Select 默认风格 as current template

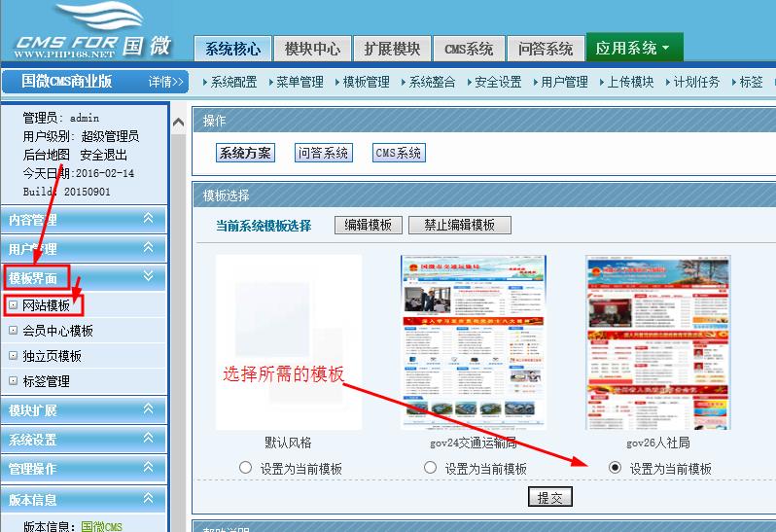tap(245, 468)
